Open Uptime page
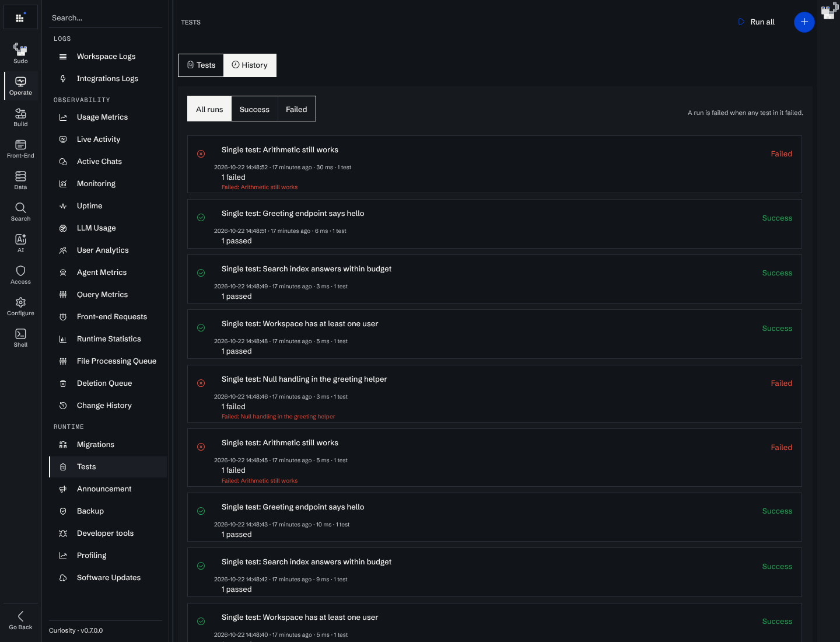Image resolution: width=840 pixels, height=642 pixels. tap(108, 206)
